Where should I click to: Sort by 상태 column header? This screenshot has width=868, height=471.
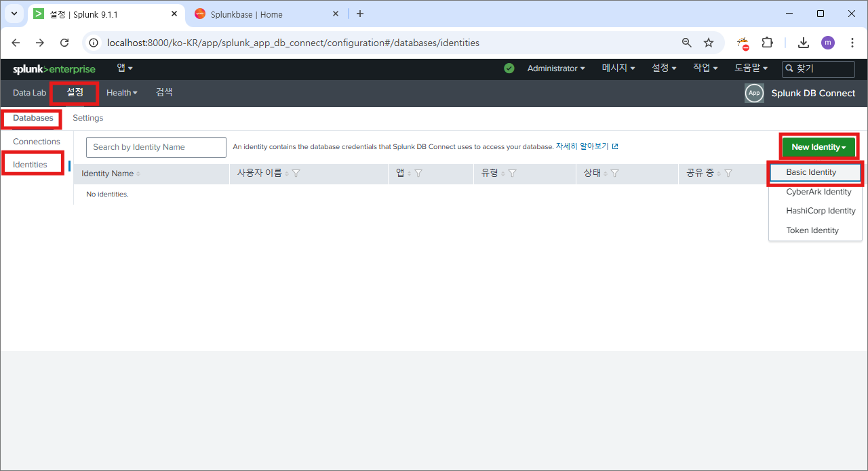coord(595,173)
